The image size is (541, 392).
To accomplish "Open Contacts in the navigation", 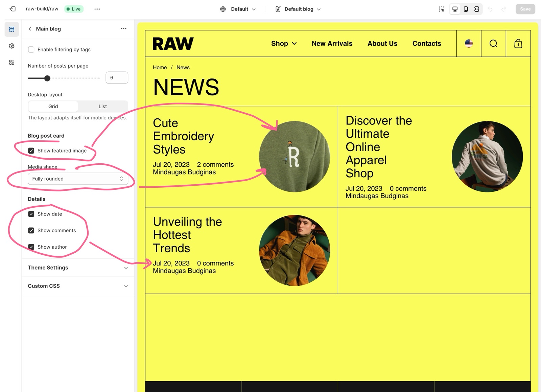I will [426, 44].
